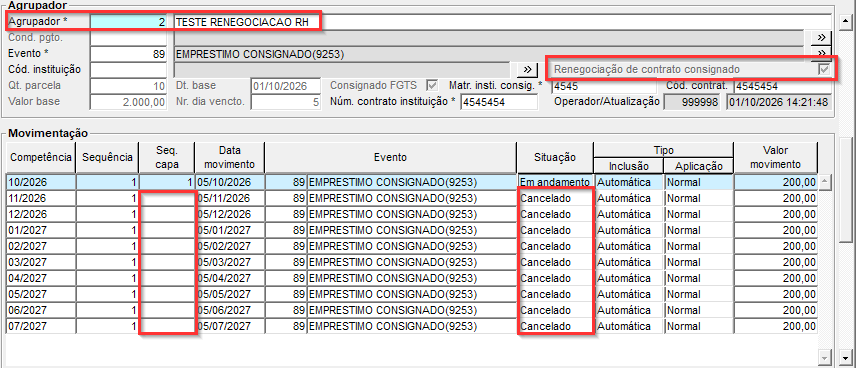Click date cell 05/12/2026
The height and width of the screenshot is (368, 858).
230,214
